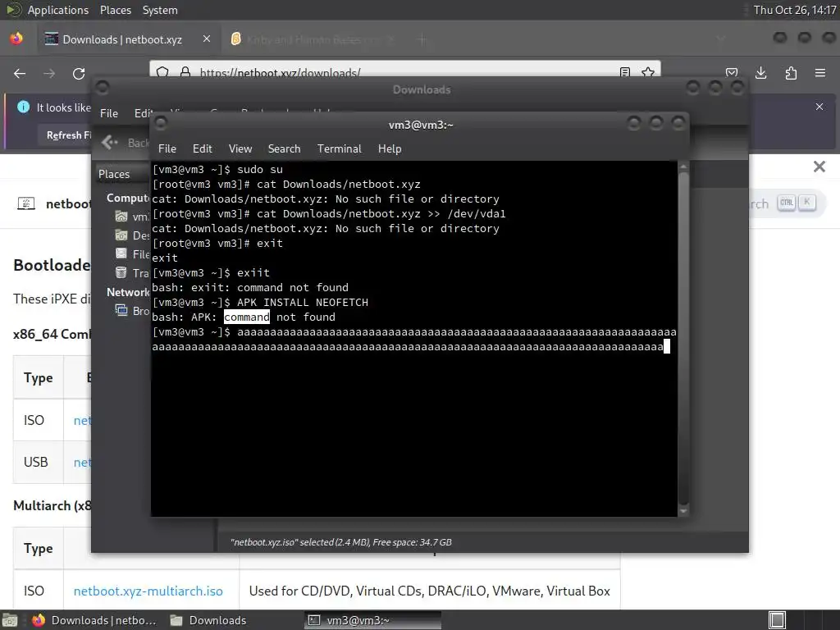This screenshot has height=630, width=840.
Task: Open Firefox extensions icon
Action: coord(791,73)
